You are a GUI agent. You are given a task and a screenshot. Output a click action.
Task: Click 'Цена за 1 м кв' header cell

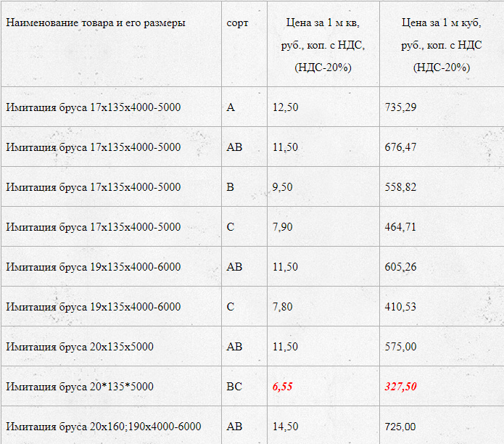pyautogui.click(x=323, y=45)
